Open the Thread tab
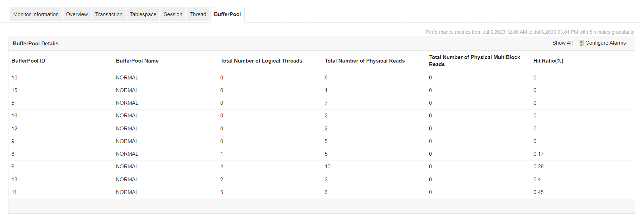 (198, 14)
